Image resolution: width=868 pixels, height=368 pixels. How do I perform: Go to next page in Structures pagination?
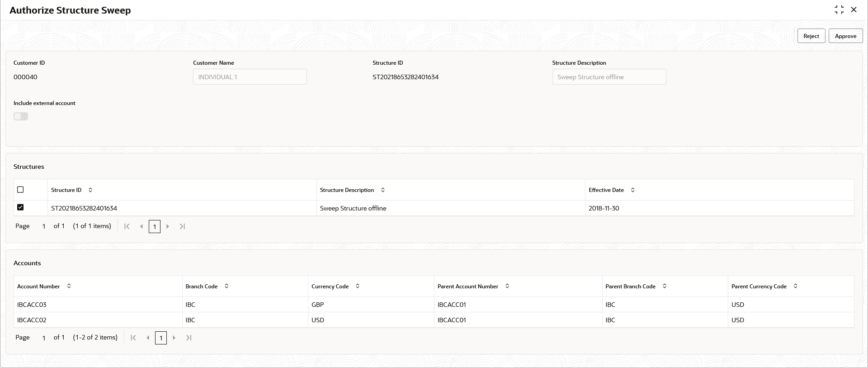168,226
